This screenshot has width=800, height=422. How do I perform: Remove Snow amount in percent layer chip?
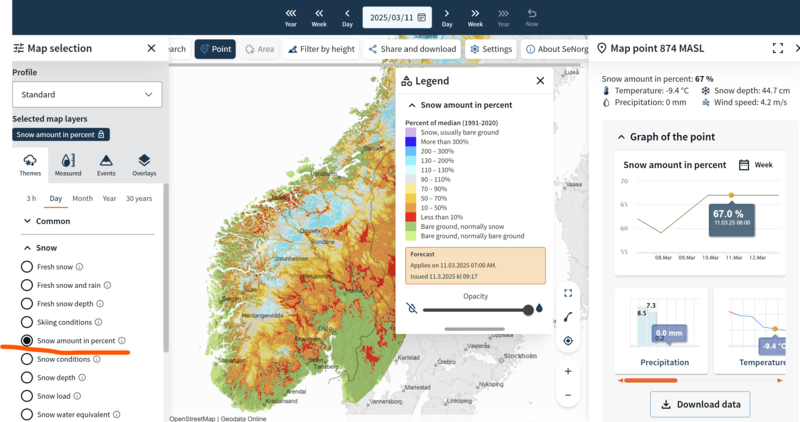61,135
